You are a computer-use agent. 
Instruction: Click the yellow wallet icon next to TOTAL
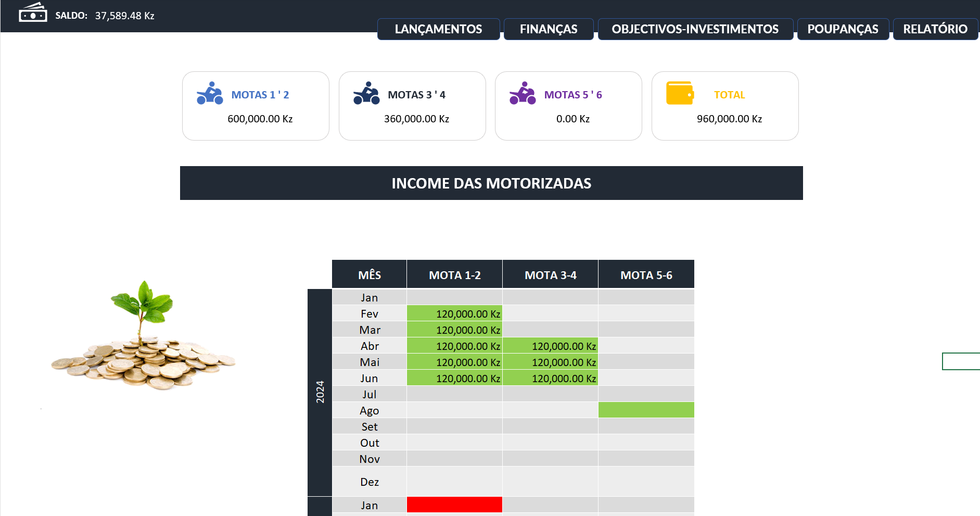point(680,94)
